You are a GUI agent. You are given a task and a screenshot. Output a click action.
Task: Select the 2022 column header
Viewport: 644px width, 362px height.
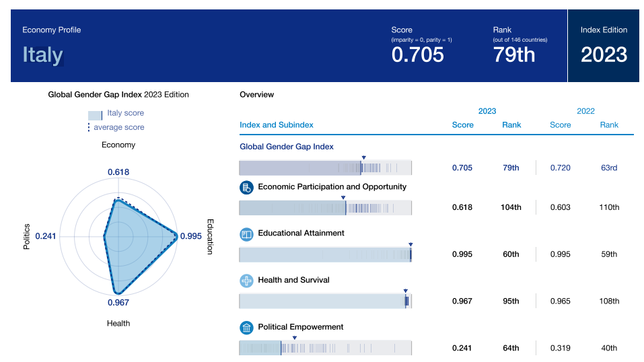tap(585, 111)
